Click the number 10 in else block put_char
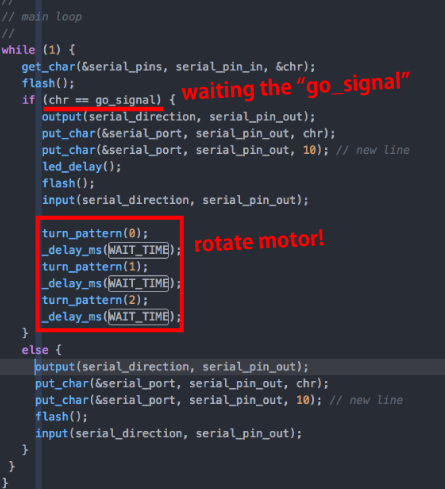 (x=303, y=400)
